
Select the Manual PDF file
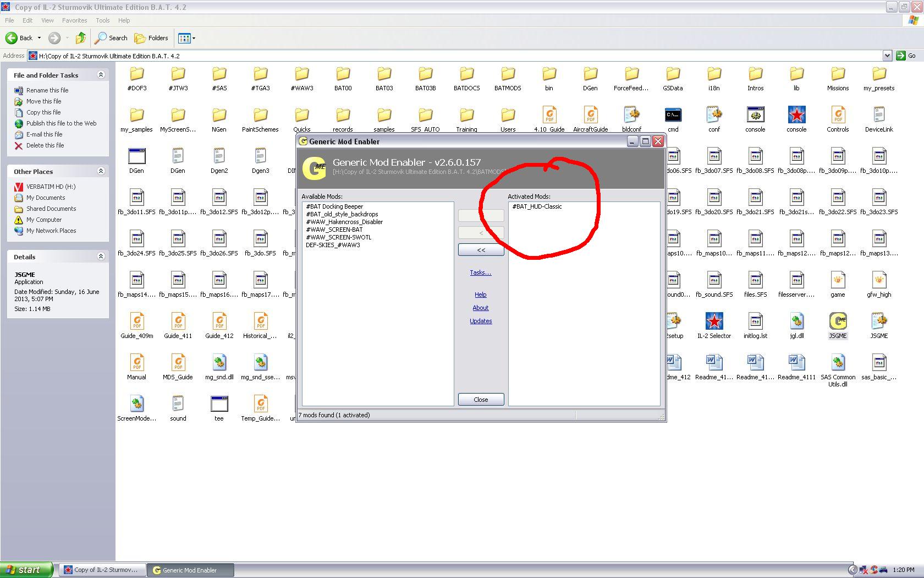[137, 367]
